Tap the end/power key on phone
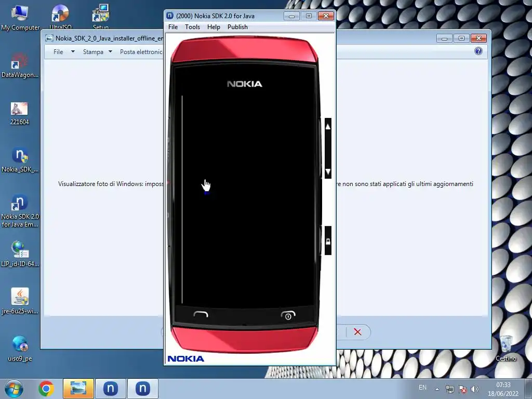Viewport: 532px width, 399px height. [x=288, y=315]
